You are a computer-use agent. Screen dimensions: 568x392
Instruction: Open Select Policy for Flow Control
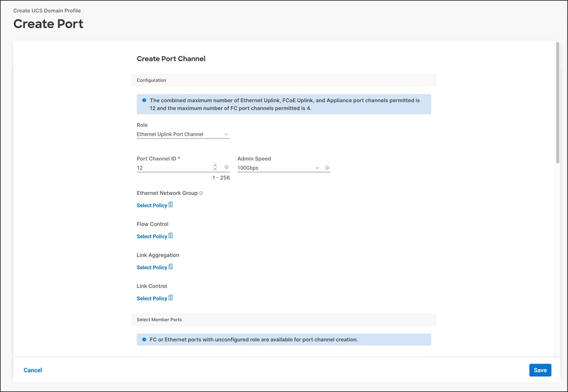click(x=151, y=236)
